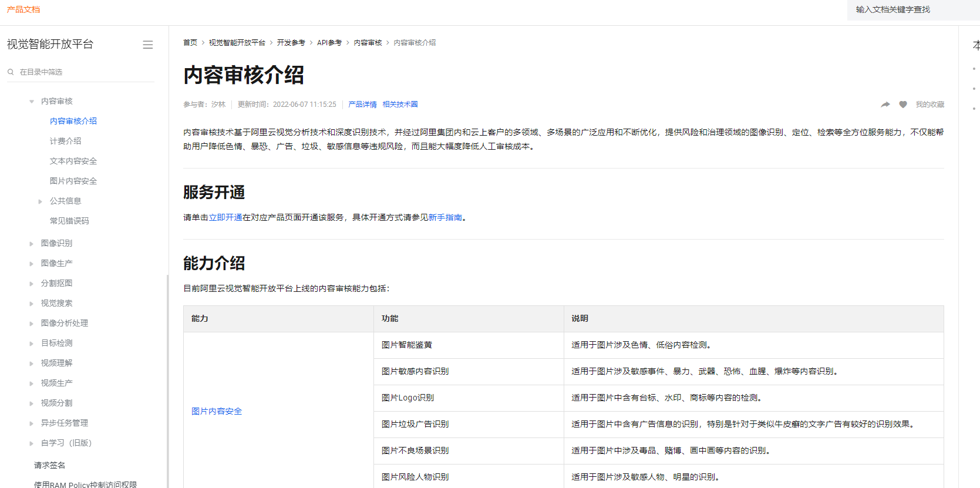Click the 图片垃圾广告识别 table cell
This screenshot has height=488, width=980.
pos(469,425)
